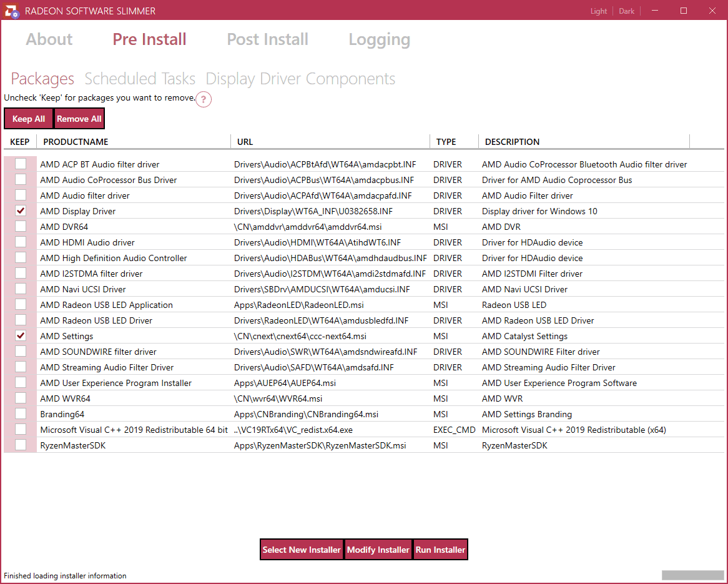Screen dimensions: 728x584
Task: Select 'AMD Settings' product name cell
Action: click(x=66, y=336)
